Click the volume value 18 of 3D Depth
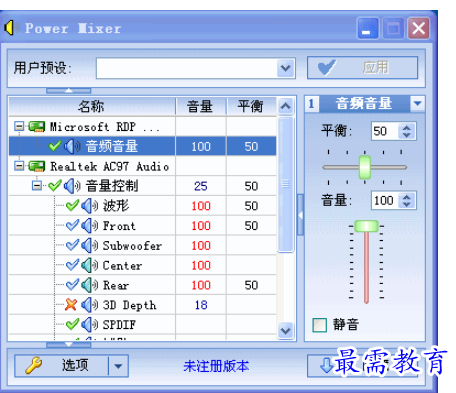Image resolution: width=456 pixels, height=393 pixels. [201, 305]
